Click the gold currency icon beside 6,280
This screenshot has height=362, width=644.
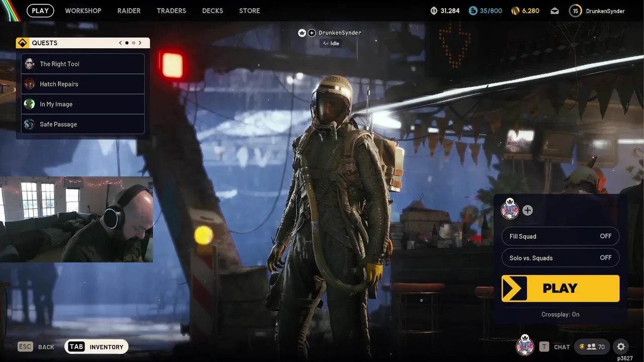click(515, 11)
